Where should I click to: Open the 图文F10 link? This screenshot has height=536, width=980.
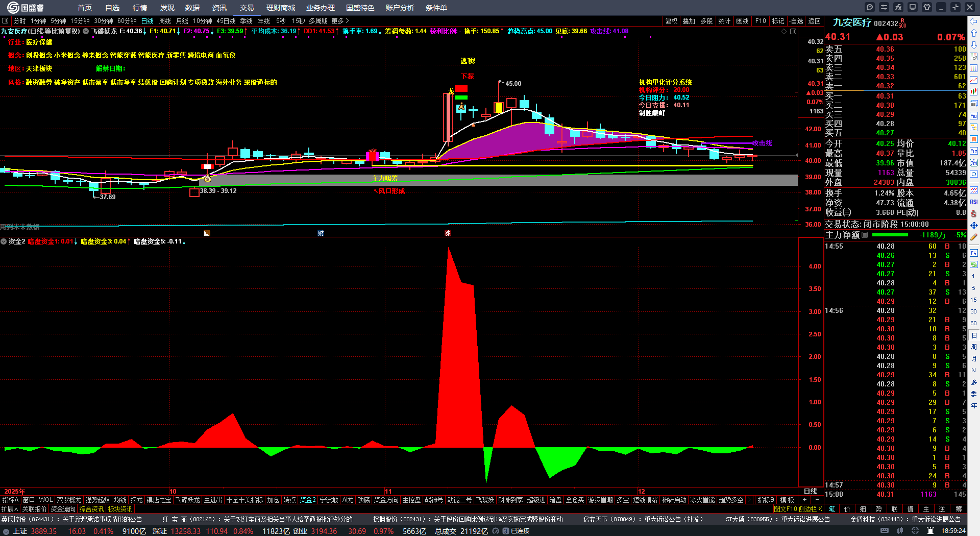pyautogui.click(x=785, y=509)
